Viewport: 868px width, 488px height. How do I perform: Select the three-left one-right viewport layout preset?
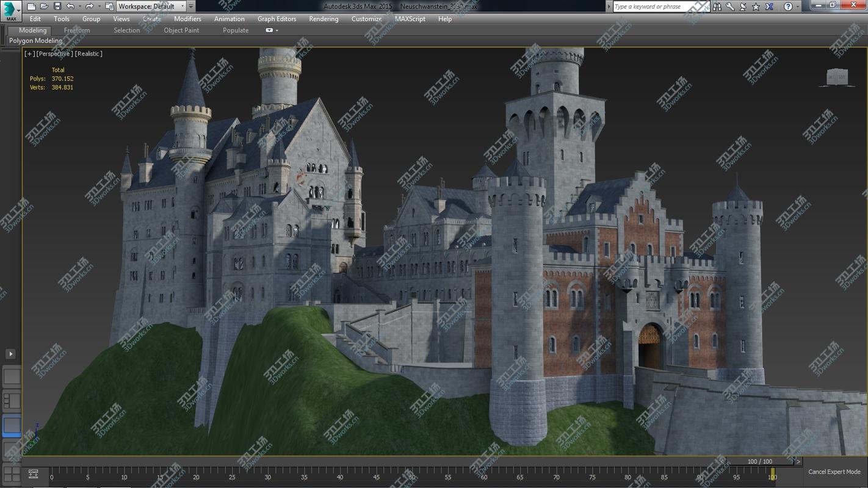12,401
